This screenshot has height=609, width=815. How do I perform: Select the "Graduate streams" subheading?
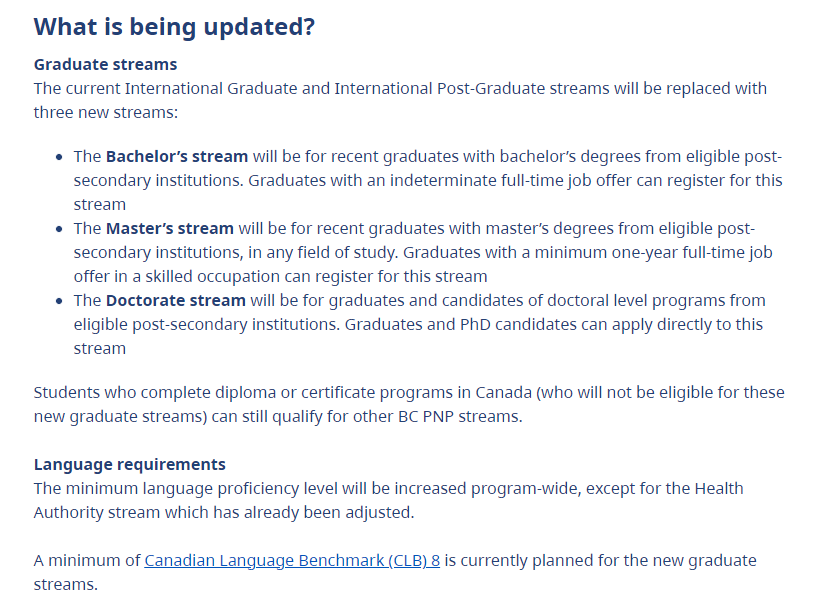[106, 64]
